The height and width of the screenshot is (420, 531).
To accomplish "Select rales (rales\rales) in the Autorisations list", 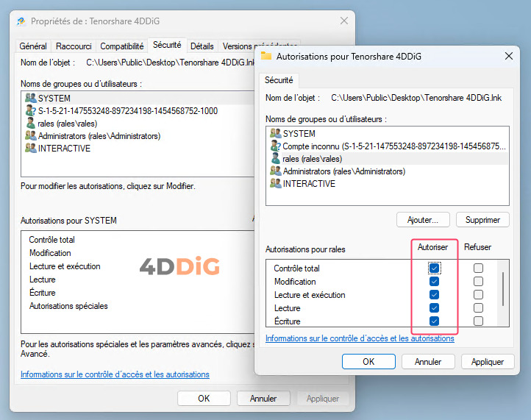I will pos(388,159).
